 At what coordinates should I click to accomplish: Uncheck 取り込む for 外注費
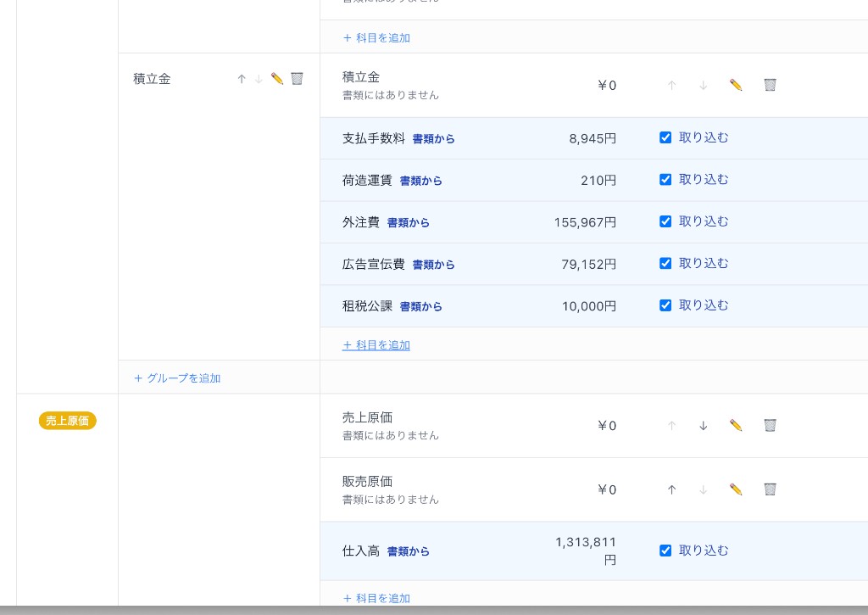665,221
